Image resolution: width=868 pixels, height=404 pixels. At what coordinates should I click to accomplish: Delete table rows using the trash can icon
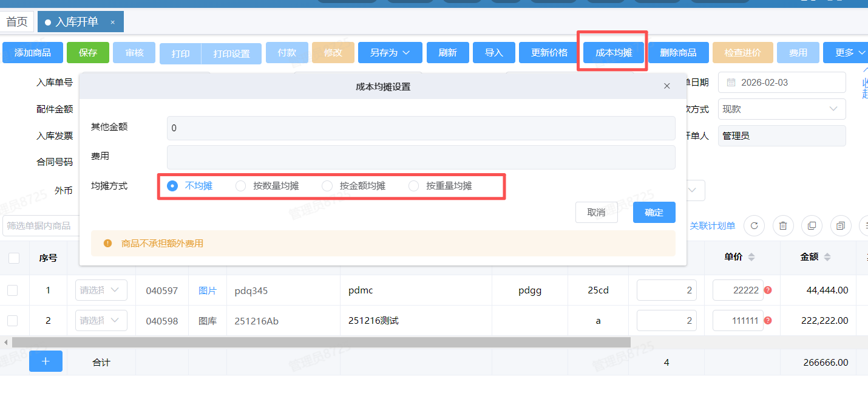pyautogui.click(x=783, y=225)
